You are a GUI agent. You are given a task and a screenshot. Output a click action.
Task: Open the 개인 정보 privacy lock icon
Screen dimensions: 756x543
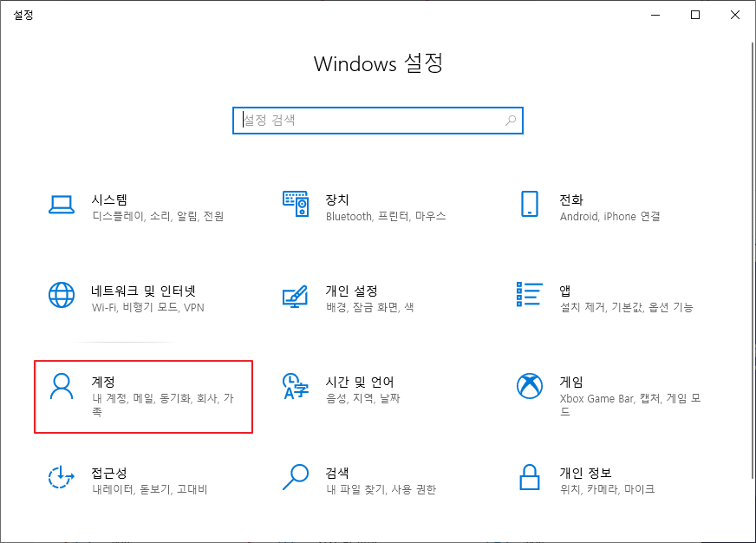(x=529, y=477)
